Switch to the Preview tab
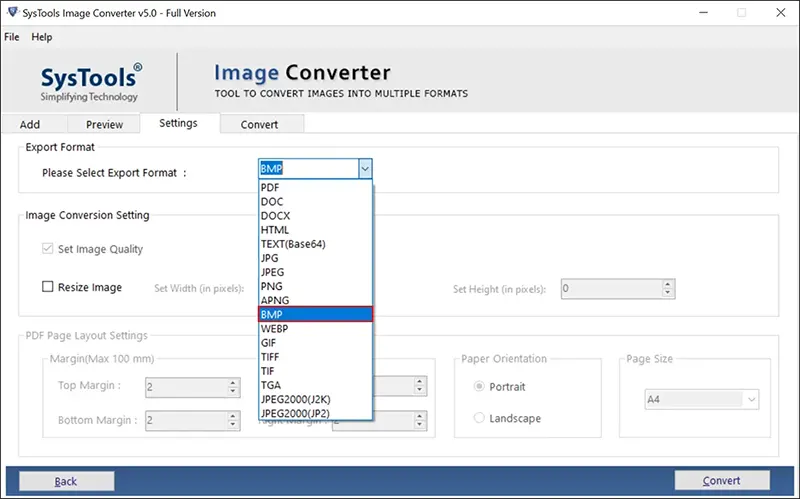Viewport: 800px width, 499px height. pos(104,124)
